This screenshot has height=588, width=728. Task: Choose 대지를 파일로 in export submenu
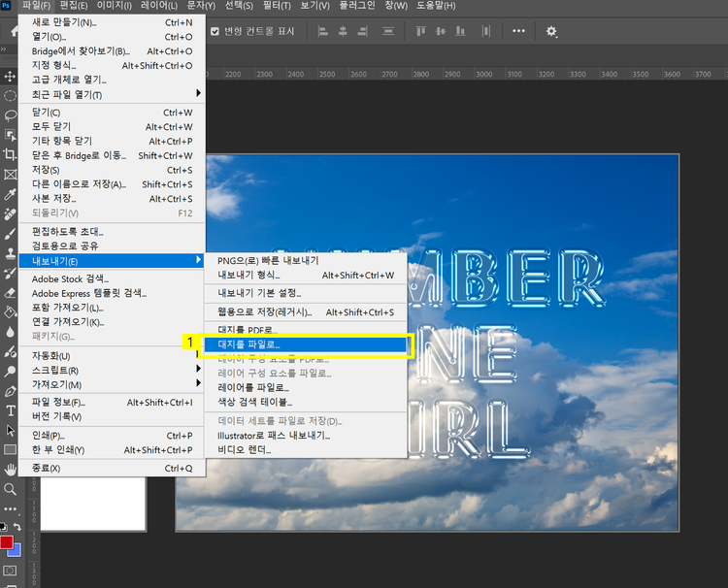306,344
